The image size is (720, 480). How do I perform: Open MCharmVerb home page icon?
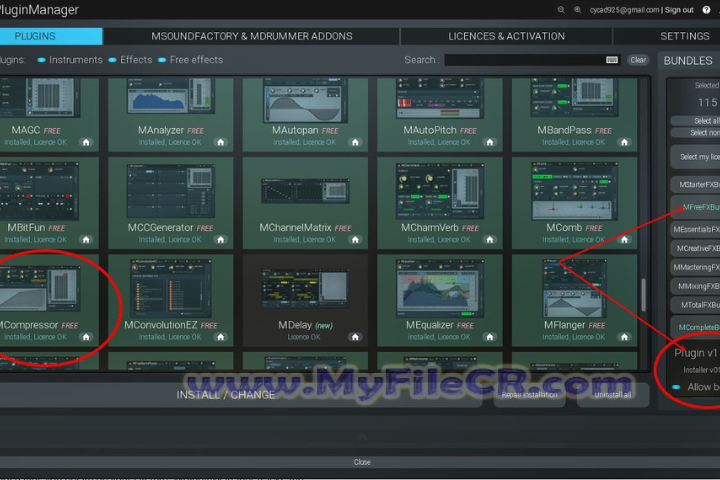[489, 240]
